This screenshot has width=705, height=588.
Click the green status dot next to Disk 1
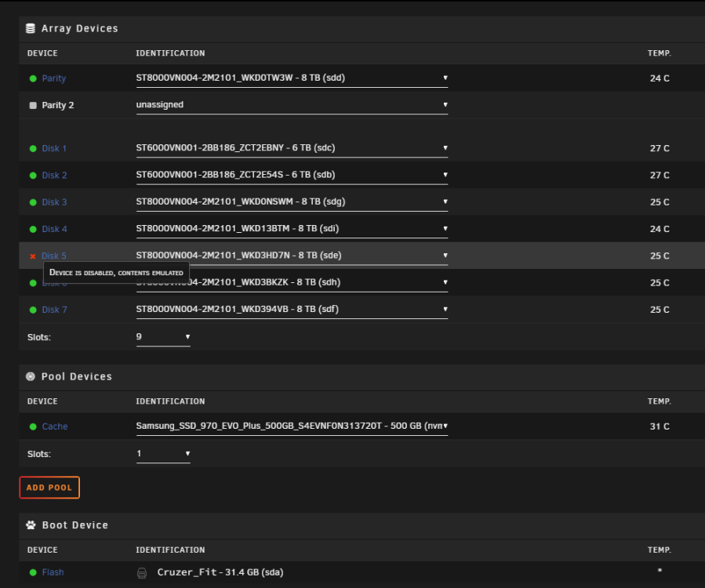[33, 149]
